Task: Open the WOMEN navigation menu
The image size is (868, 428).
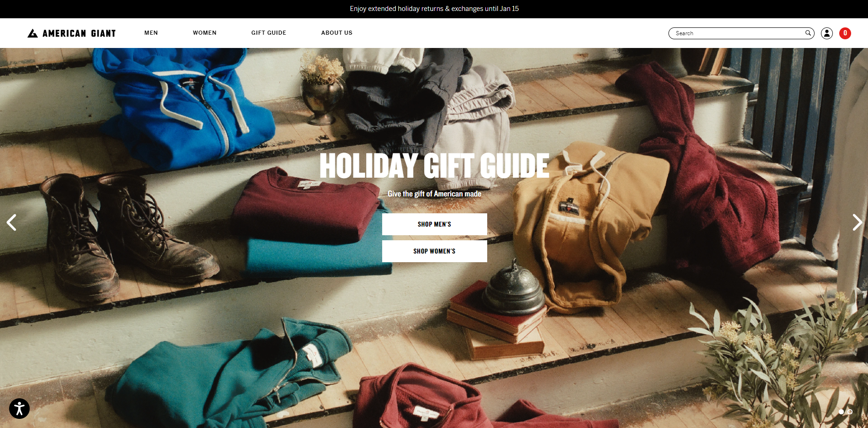Action: (x=205, y=33)
